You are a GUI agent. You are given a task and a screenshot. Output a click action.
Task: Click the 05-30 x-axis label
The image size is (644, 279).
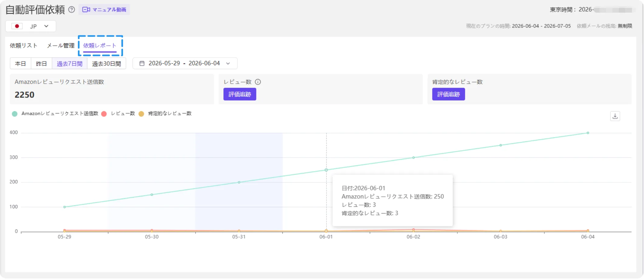(152, 237)
